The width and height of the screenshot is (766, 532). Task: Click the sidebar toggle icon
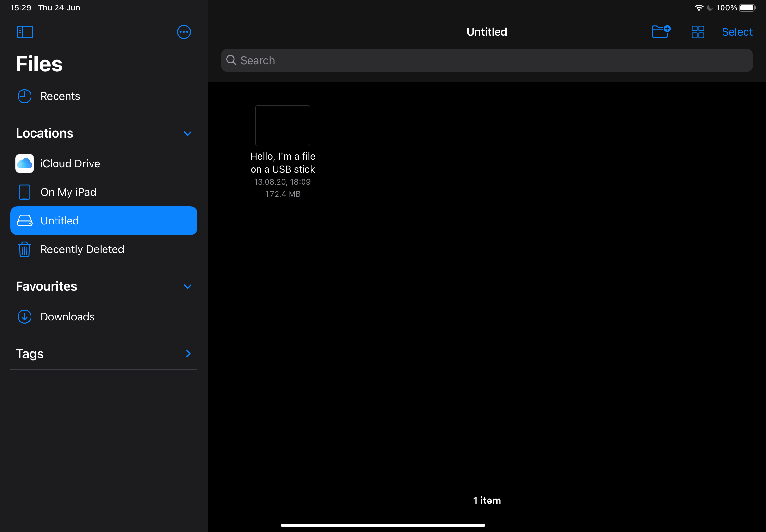tap(25, 32)
